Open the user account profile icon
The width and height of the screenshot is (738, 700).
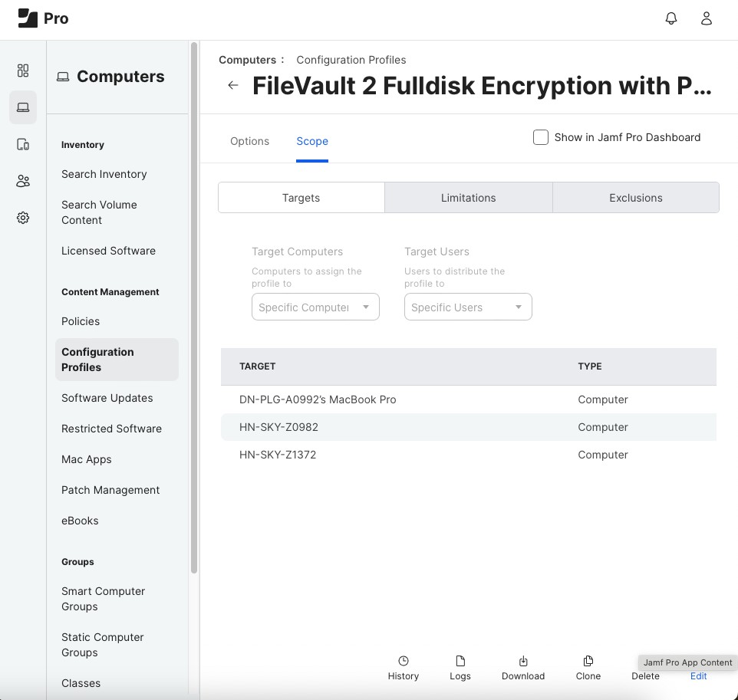coord(707,18)
